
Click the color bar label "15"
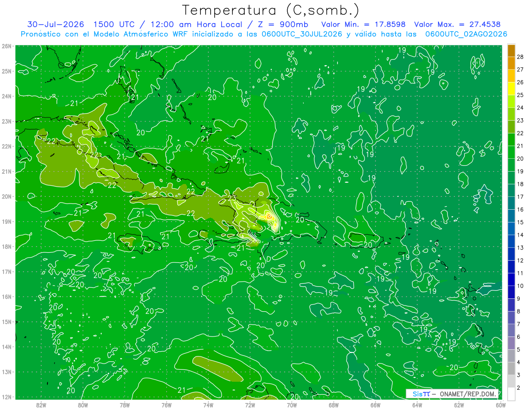coord(520,222)
